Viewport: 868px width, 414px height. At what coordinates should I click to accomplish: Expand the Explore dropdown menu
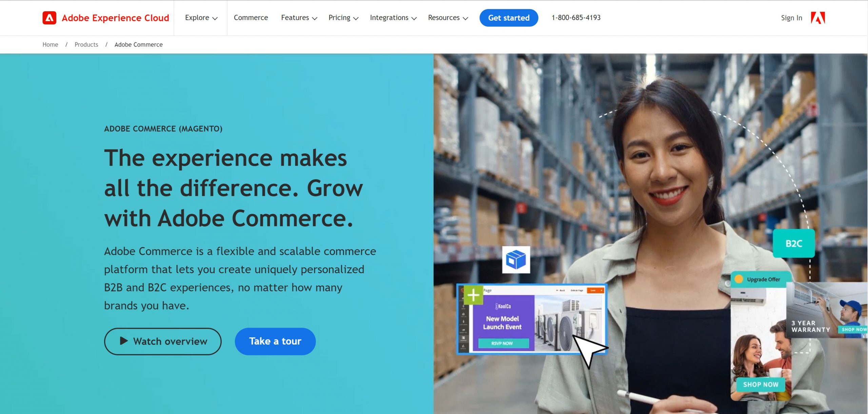point(201,18)
